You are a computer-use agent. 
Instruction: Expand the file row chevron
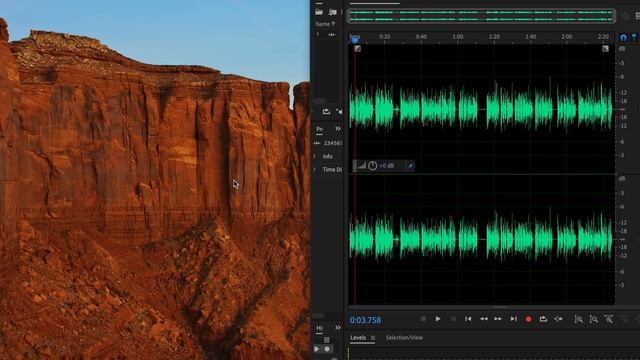(318, 35)
